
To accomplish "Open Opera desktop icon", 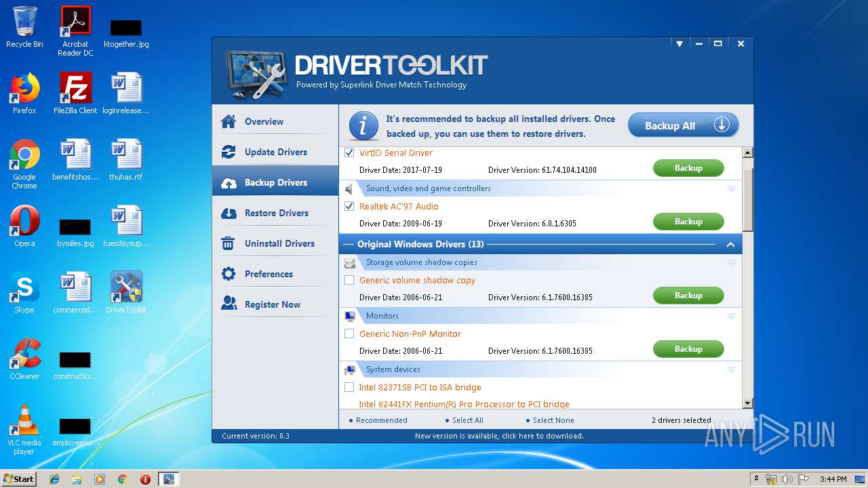I will [24, 227].
